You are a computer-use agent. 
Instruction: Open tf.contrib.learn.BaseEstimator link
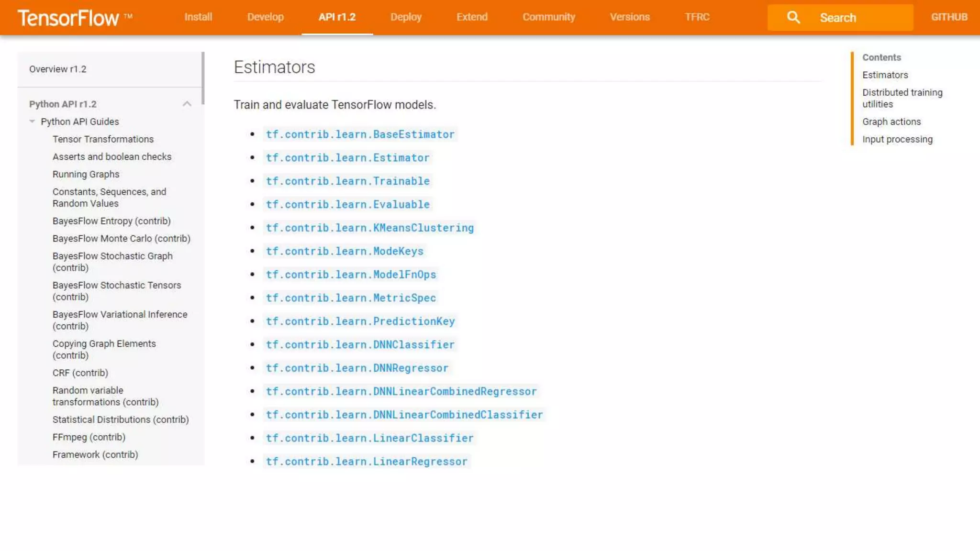click(x=360, y=134)
